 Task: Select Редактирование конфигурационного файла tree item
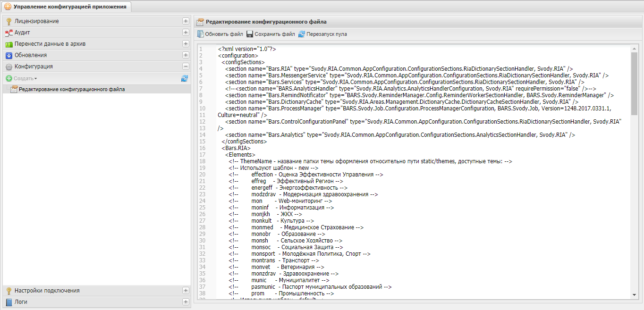pos(72,89)
